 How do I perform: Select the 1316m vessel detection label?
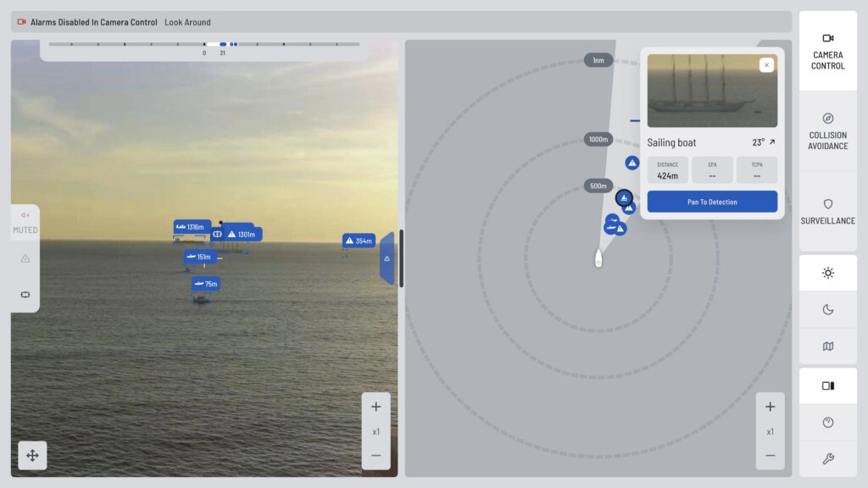pos(192,227)
